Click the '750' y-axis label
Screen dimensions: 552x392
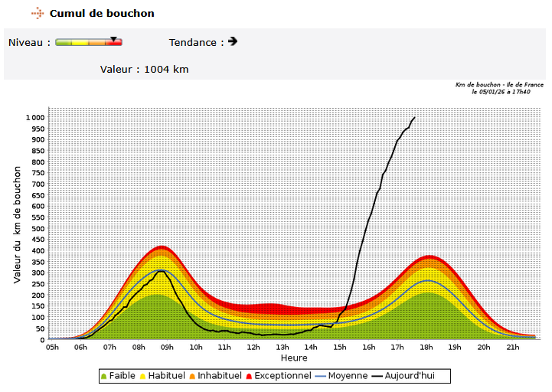pyautogui.click(x=39, y=173)
